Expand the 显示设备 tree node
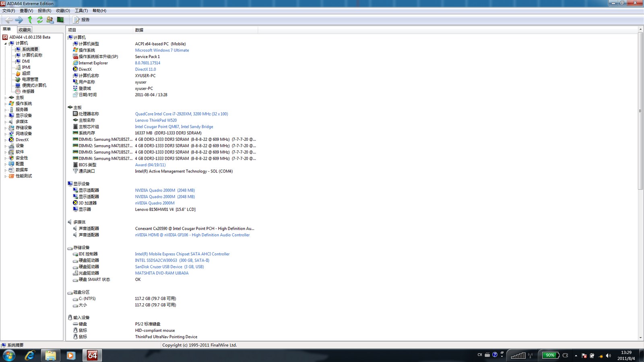This screenshot has height=362, width=644. tap(6, 116)
